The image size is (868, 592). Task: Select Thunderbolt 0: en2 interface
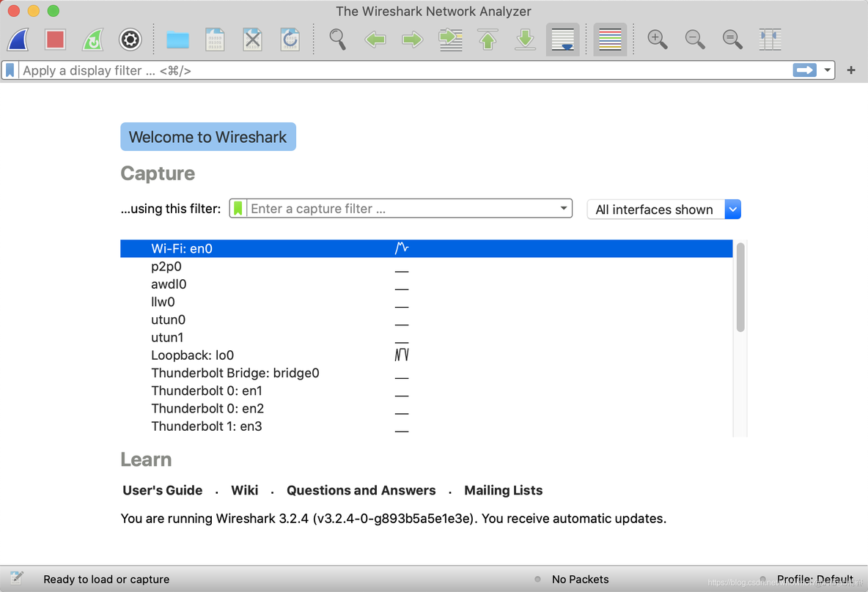point(426,408)
